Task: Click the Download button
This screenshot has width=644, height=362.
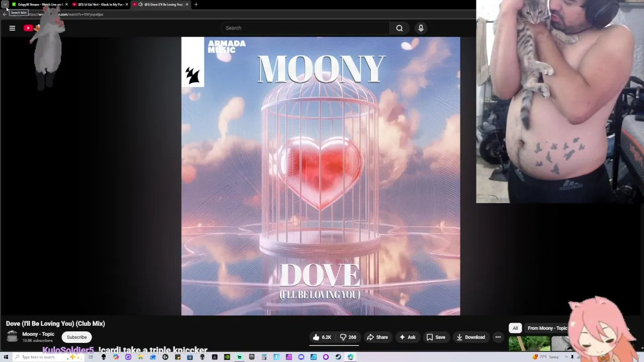Action: (471, 337)
